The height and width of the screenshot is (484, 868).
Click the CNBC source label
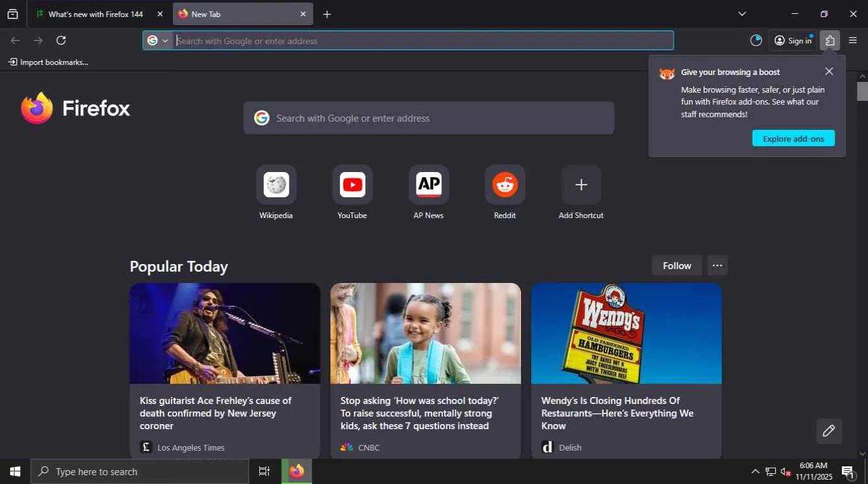pos(369,447)
